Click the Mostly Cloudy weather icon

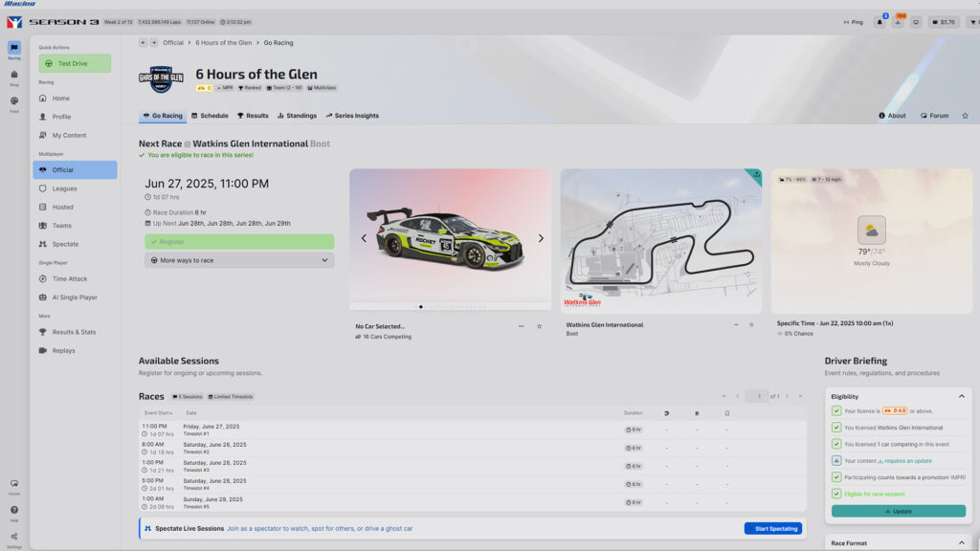(x=871, y=231)
